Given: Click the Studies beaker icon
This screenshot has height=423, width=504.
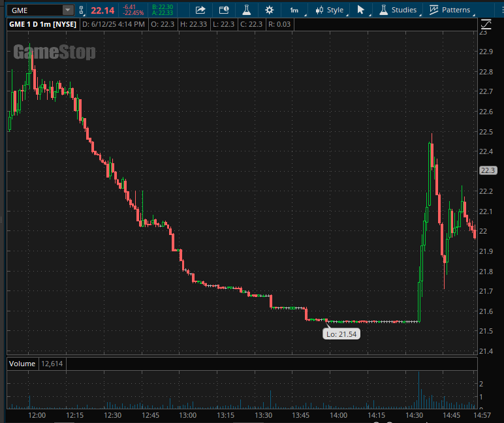Looking at the screenshot, I should [x=383, y=10].
